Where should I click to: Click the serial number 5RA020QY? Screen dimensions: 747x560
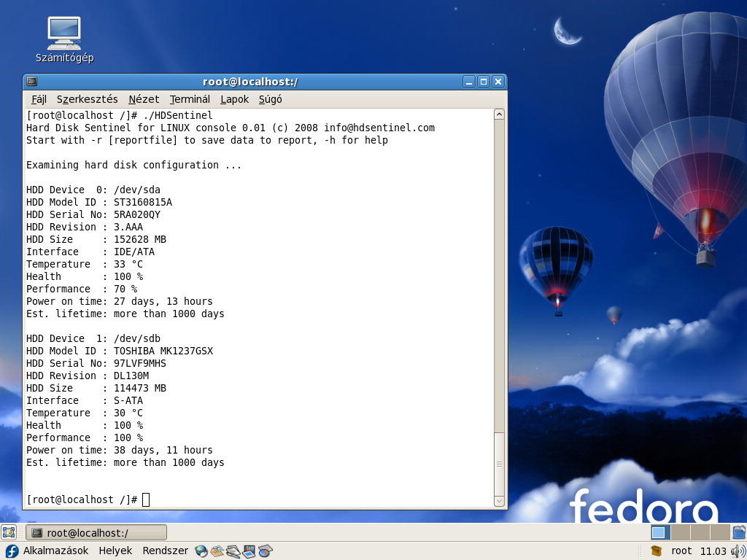137,214
